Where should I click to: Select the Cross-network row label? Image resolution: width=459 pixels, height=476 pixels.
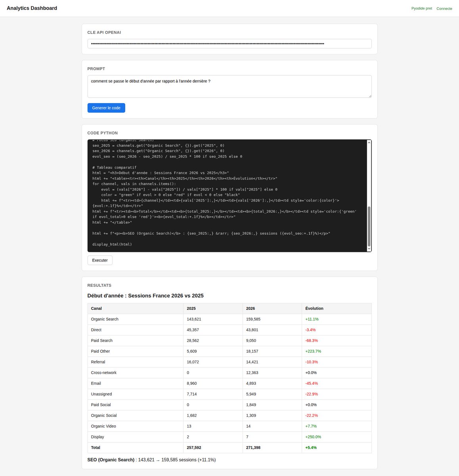click(x=103, y=372)
